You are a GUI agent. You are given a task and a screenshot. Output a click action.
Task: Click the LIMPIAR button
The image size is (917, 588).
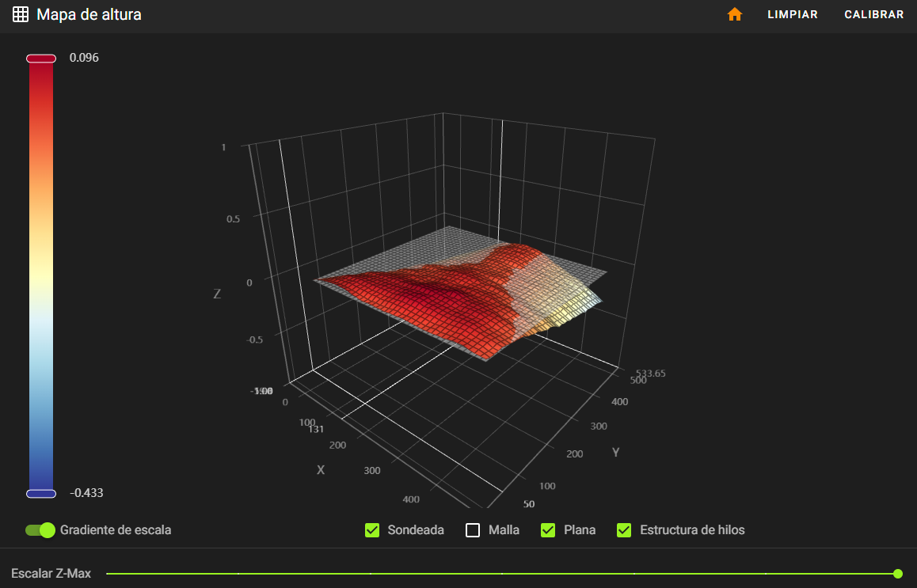tap(793, 14)
